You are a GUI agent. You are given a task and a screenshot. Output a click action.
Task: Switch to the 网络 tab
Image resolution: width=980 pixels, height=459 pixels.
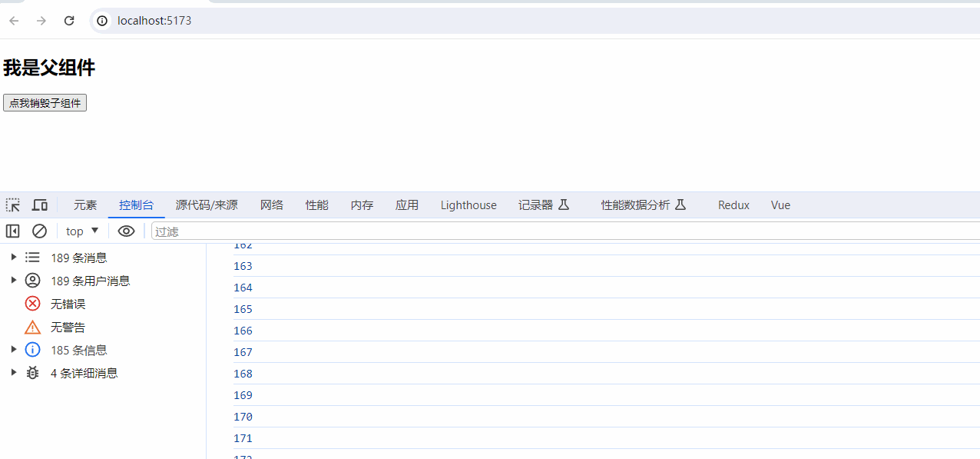[272, 205]
